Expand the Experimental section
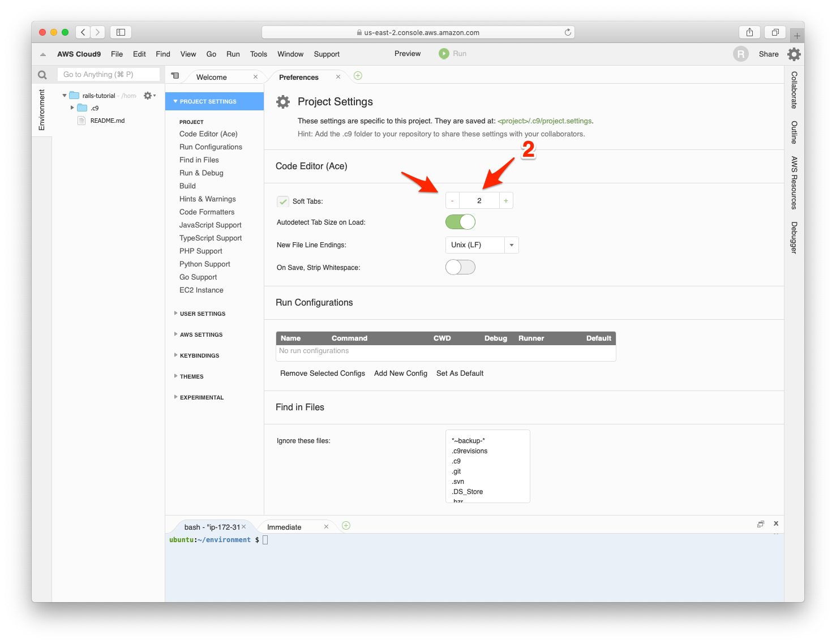 click(x=202, y=397)
